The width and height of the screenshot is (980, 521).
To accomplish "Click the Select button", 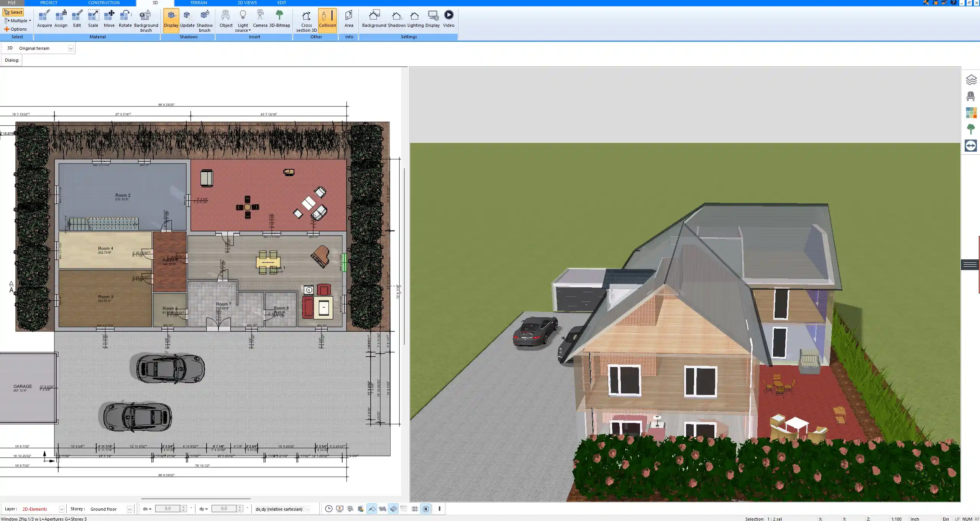I will [13, 12].
